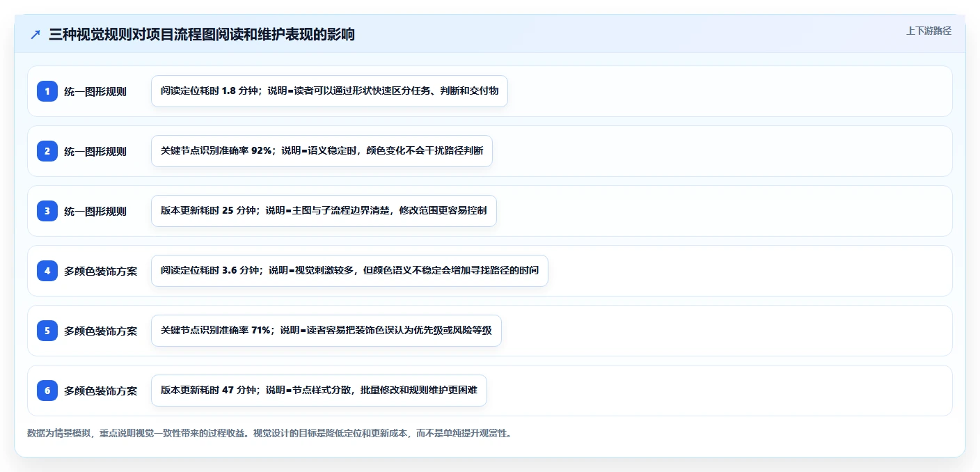
Task: Click the 关键节点识别准确率 71% description box
Action: 326,331
